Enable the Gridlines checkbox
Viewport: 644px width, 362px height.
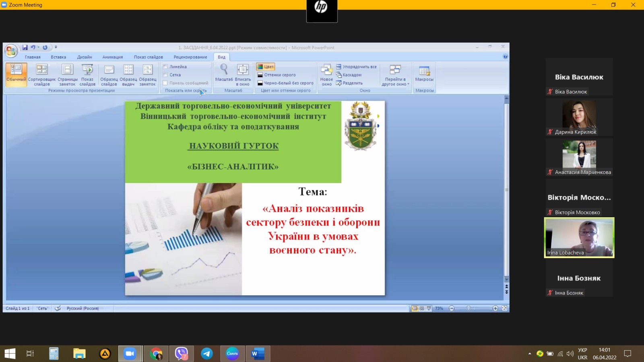point(165,75)
